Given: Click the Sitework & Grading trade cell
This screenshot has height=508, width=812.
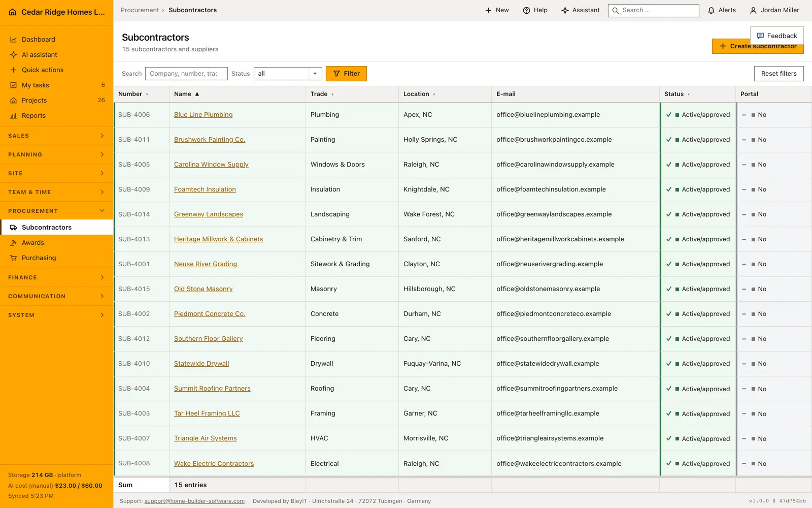Looking at the screenshot, I should [x=352, y=264].
